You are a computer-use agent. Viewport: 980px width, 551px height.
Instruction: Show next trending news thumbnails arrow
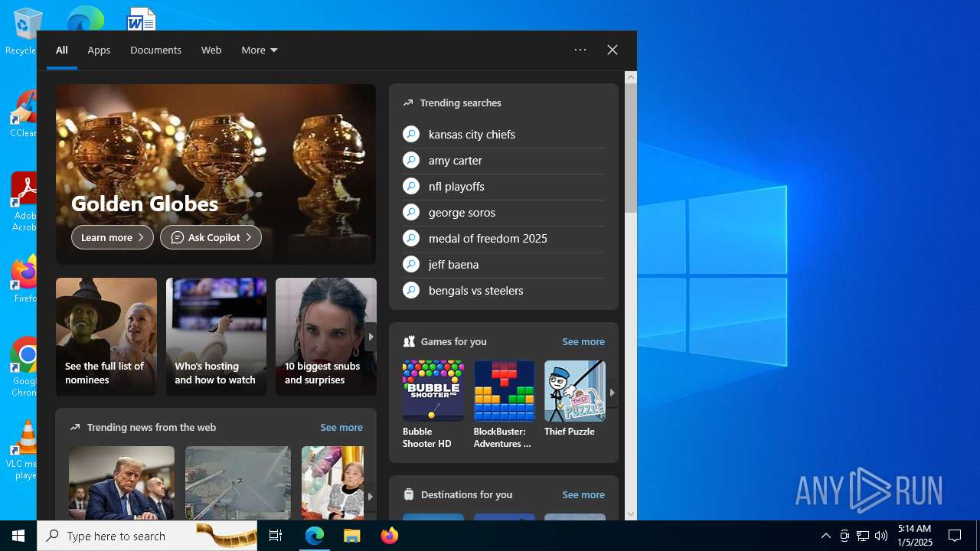click(x=371, y=496)
